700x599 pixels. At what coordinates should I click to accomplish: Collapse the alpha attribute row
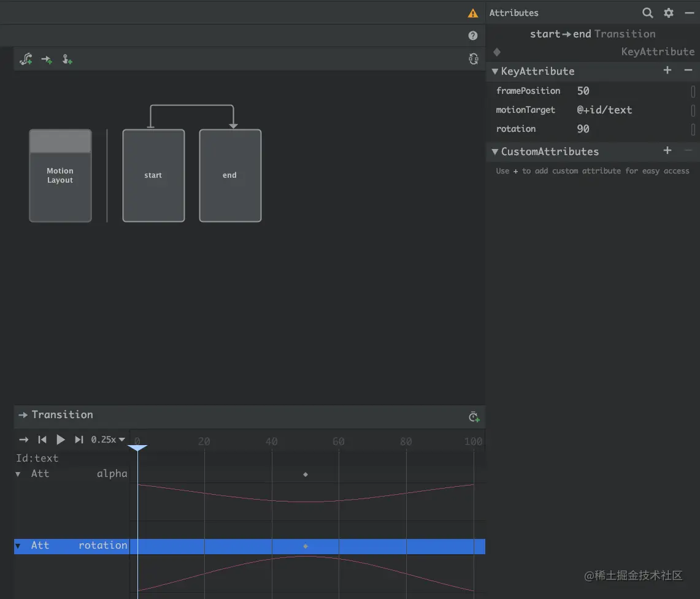(18, 474)
